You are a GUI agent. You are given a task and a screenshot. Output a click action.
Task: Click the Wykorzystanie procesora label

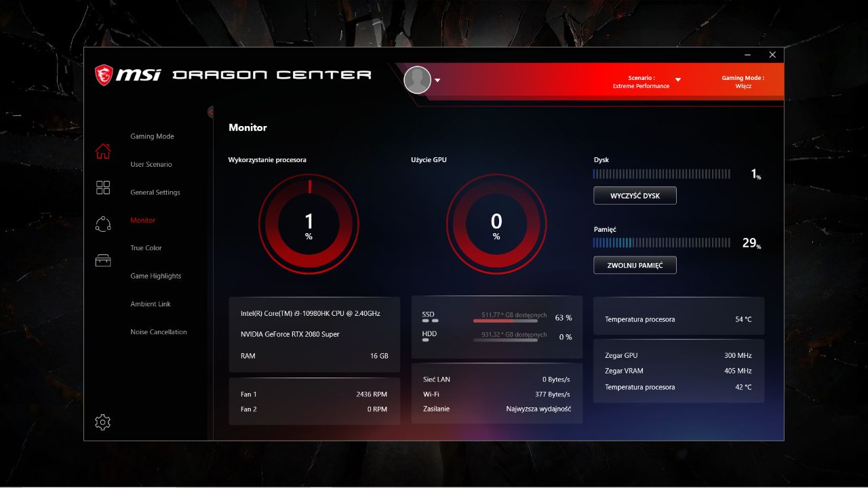point(267,160)
